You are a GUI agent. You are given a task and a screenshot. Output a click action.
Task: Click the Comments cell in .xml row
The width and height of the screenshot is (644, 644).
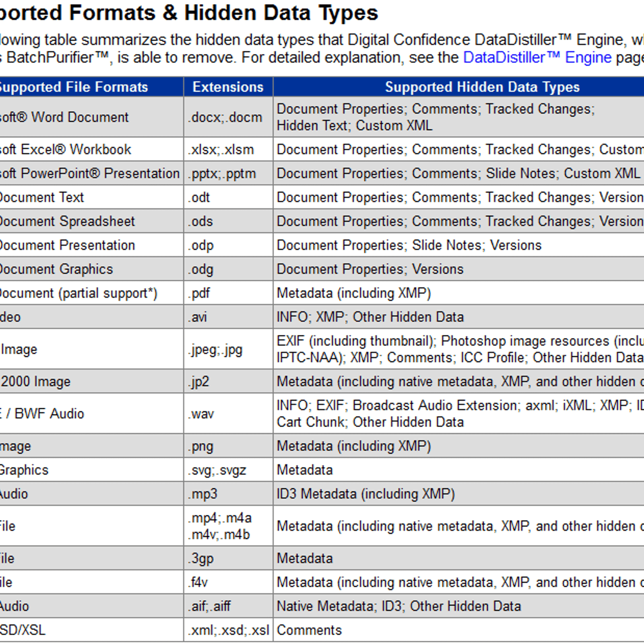pyautogui.click(x=459, y=630)
